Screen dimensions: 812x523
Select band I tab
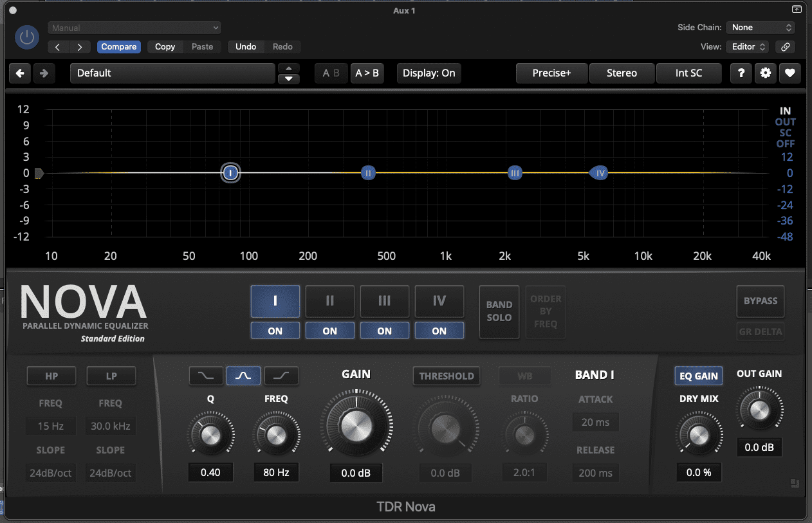tap(275, 301)
